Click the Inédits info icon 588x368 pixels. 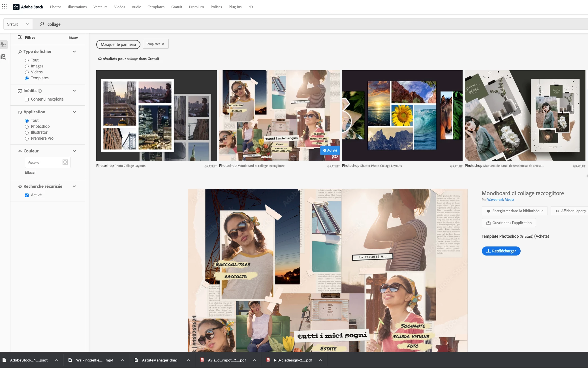pyautogui.click(x=40, y=91)
